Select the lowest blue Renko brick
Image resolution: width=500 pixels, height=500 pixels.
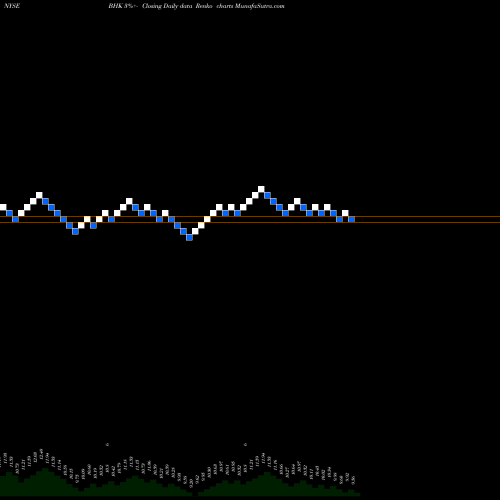[189, 237]
